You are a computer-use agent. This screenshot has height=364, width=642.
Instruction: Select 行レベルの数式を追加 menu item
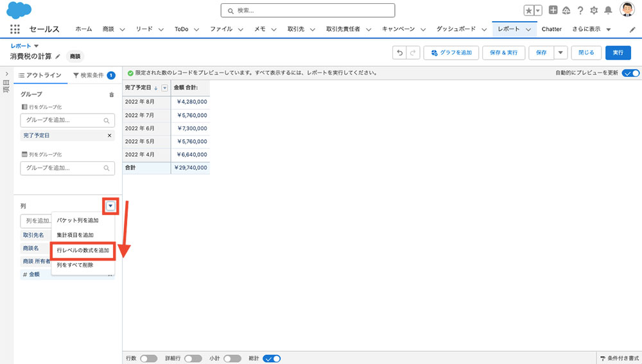pyautogui.click(x=83, y=250)
